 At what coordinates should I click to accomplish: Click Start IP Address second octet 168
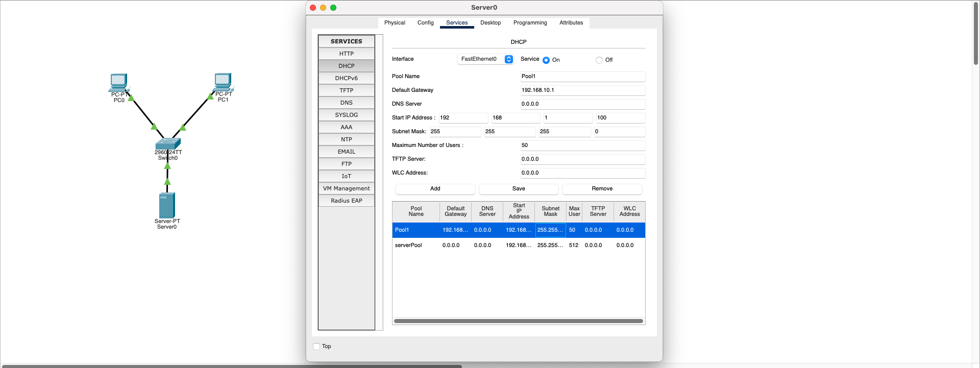pos(516,118)
